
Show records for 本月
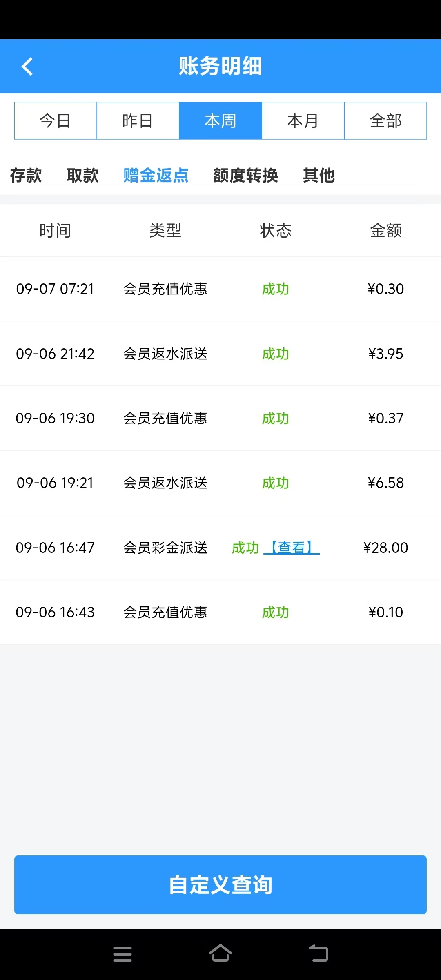point(303,121)
